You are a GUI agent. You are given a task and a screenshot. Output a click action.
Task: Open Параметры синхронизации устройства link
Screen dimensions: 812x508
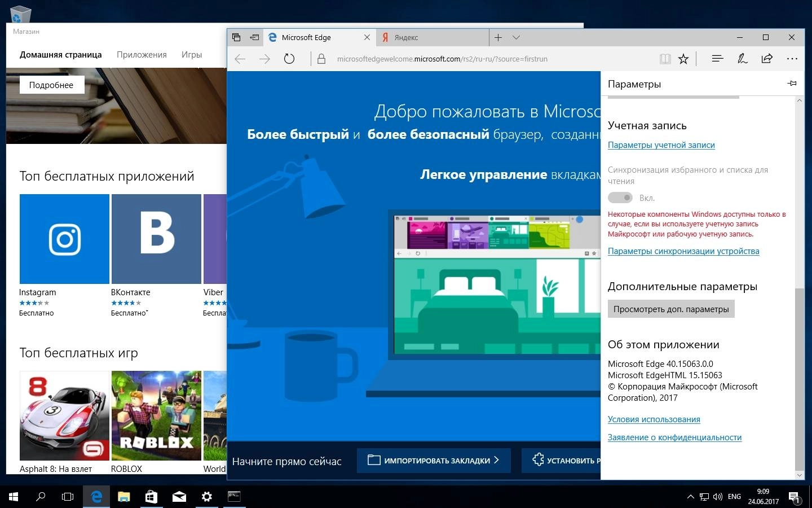pos(683,251)
